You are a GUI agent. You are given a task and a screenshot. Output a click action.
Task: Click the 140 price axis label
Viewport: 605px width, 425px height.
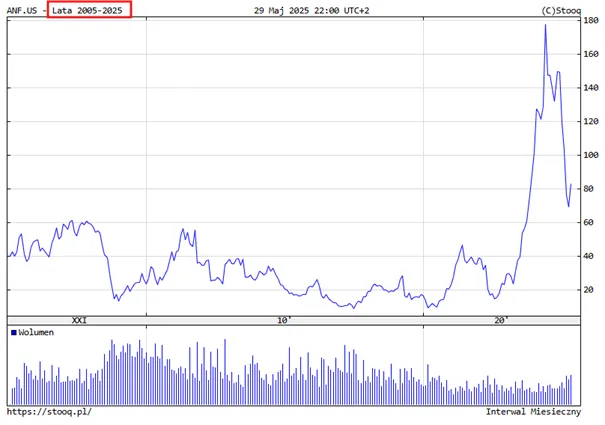click(591, 88)
